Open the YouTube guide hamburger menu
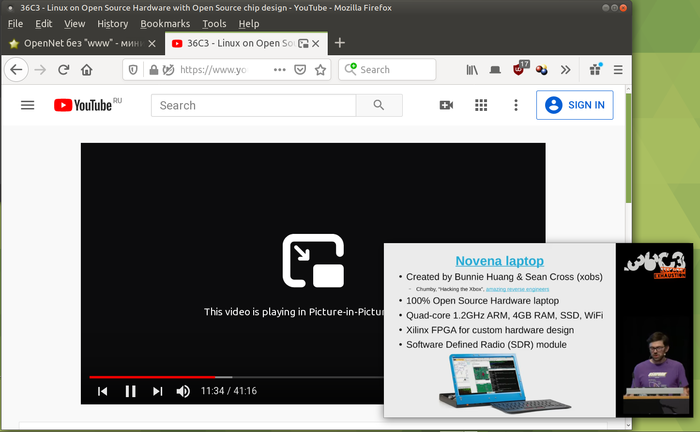Screen dimensions: 700x432 pyautogui.click(x=27, y=105)
